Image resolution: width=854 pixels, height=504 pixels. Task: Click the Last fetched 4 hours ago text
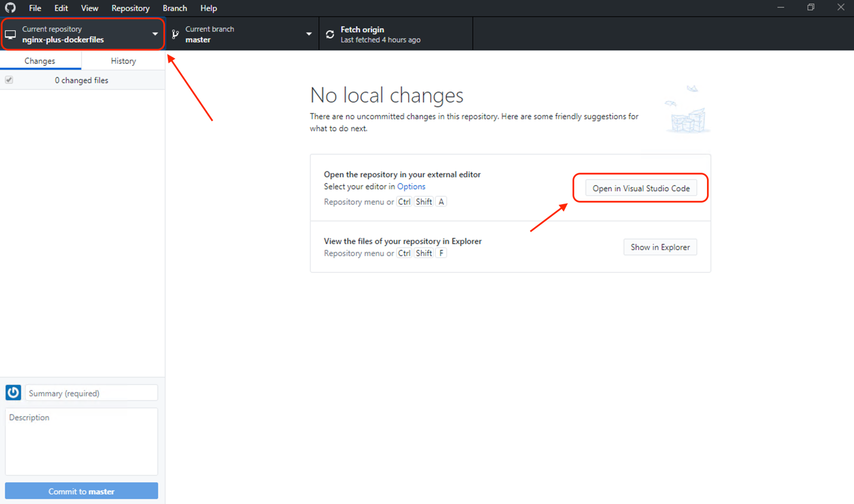click(381, 40)
